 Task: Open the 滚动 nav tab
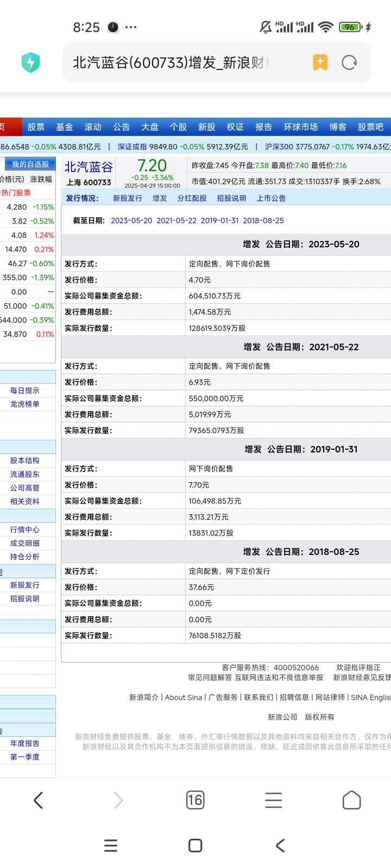coord(93,127)
